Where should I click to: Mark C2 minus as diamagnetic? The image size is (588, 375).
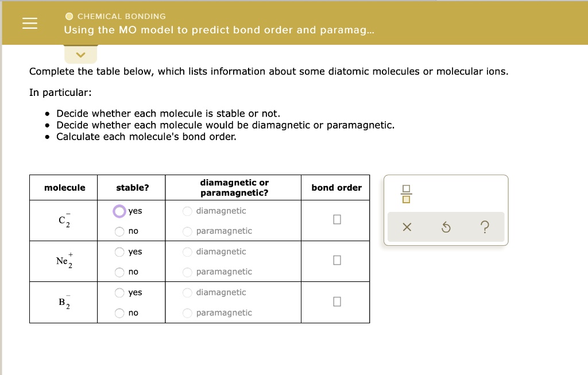pyautogui.click(x=187, y=211)
